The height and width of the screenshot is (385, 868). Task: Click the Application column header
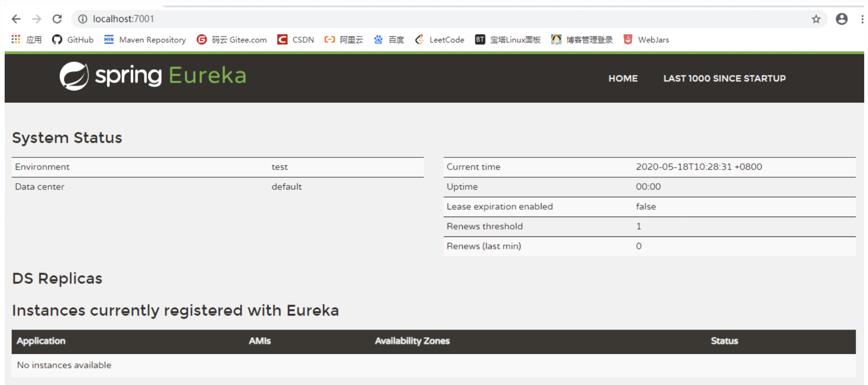tap(41, 341)
